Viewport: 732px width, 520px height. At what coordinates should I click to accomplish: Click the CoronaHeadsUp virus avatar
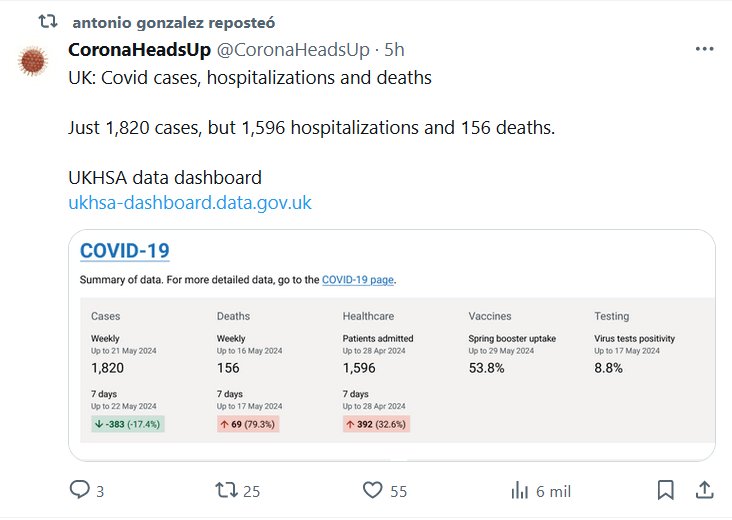34,61
